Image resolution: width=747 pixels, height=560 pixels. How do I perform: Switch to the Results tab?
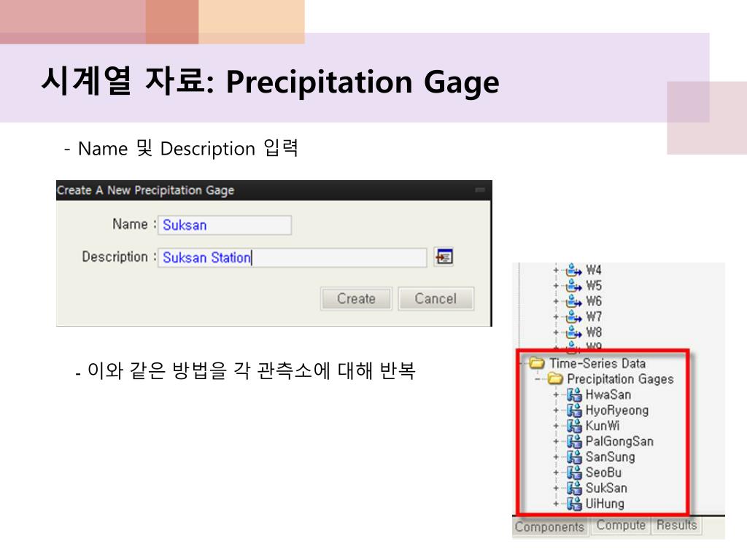coord(676,525)
